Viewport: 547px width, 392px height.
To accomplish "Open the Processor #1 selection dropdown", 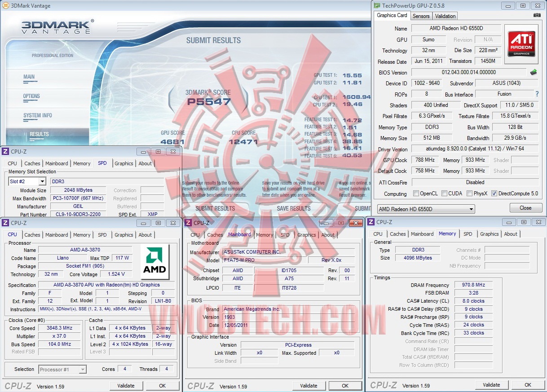I will 62,370.
